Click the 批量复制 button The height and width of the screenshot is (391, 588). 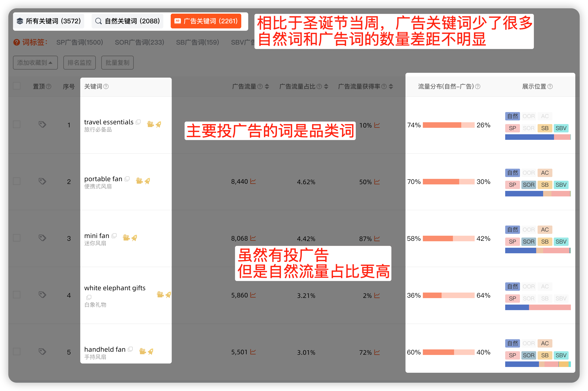click(117, 63)
